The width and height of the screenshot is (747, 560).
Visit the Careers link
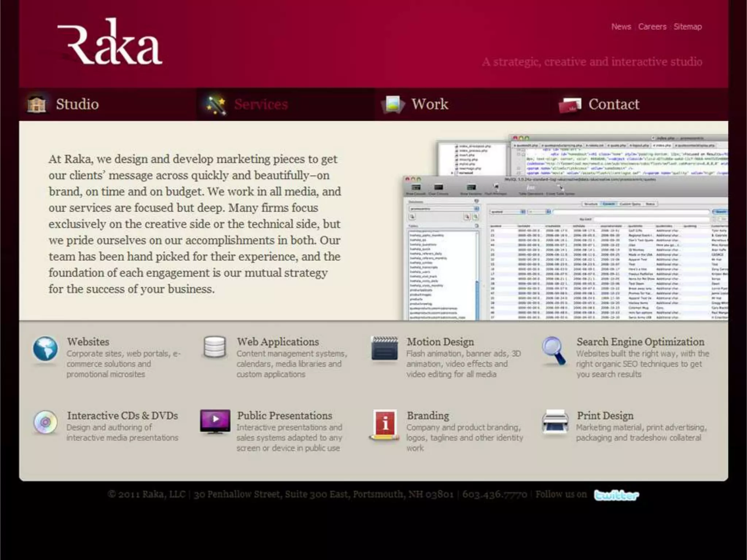point(652,27)
